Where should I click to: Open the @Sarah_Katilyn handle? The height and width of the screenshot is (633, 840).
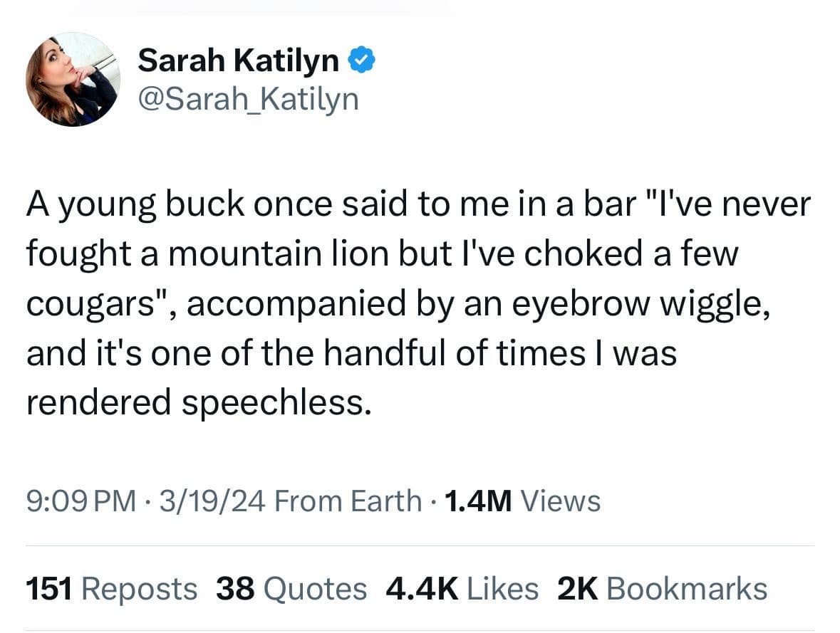pyautogui.click(x=249, y=99)
